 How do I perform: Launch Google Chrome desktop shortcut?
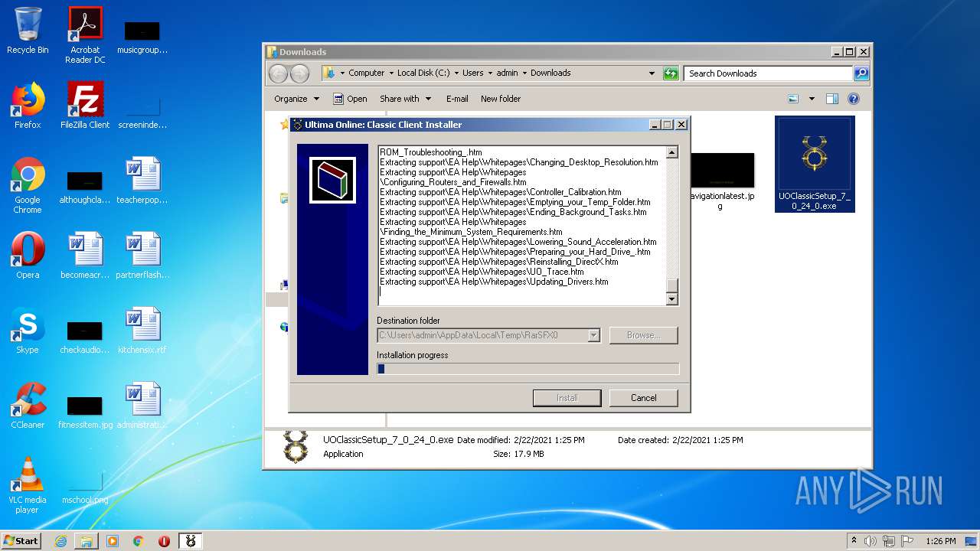pos(28,185)
